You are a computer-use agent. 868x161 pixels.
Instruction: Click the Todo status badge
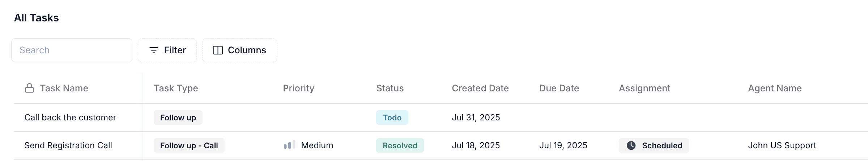pyautogui.click(x=392, y=117)
